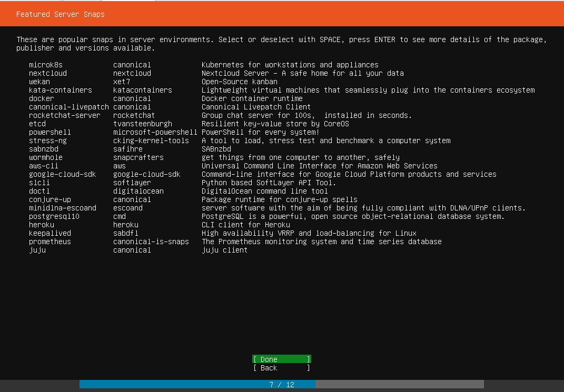Go to previous step with Back button
This screenshot has width=564, height=392.
pyautogui.click(x=282, y=368)
